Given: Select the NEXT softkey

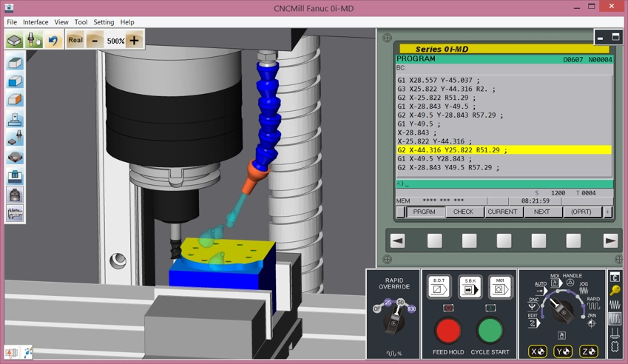Looking at the screenshot, I should click(542, 212).
